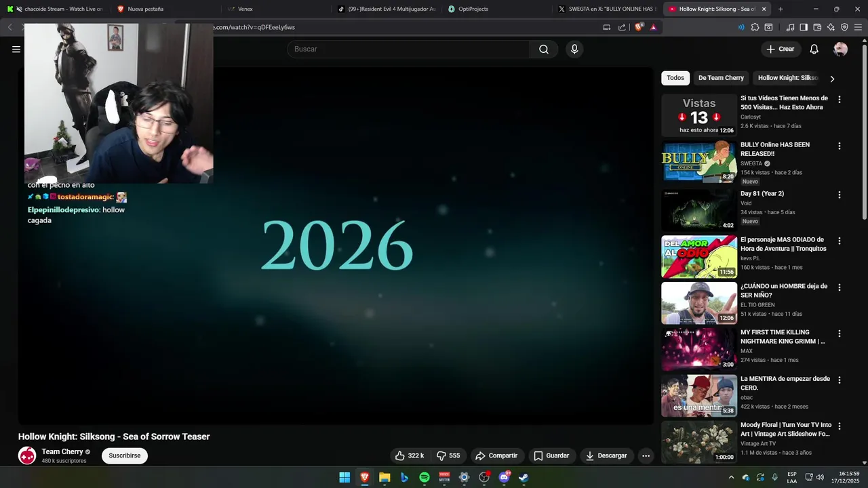Open more actions below the video
The width and height of the screenshot is (868, 488).
(x=646, y=455)
